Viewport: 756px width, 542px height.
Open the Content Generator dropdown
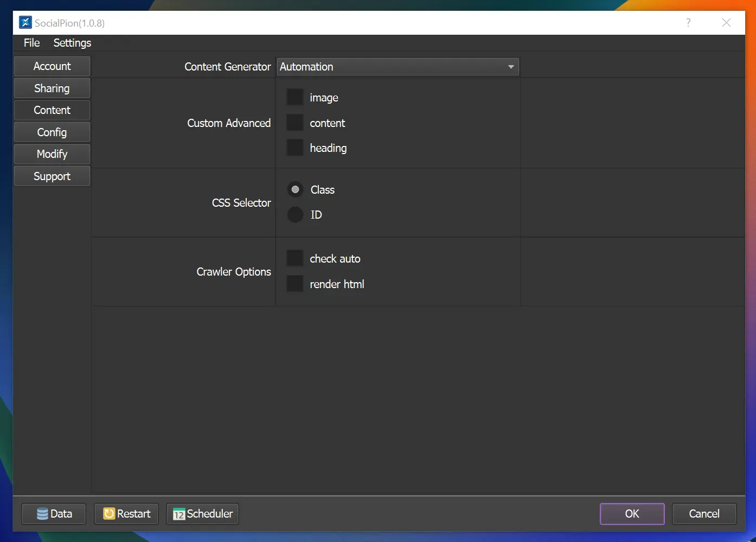click(398, 67)
